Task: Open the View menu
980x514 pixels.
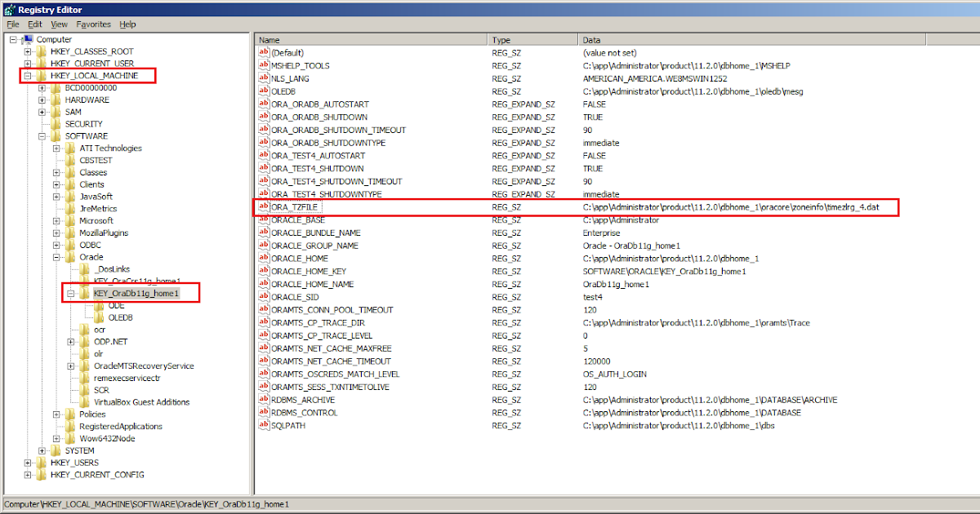Action: (60, 24)
